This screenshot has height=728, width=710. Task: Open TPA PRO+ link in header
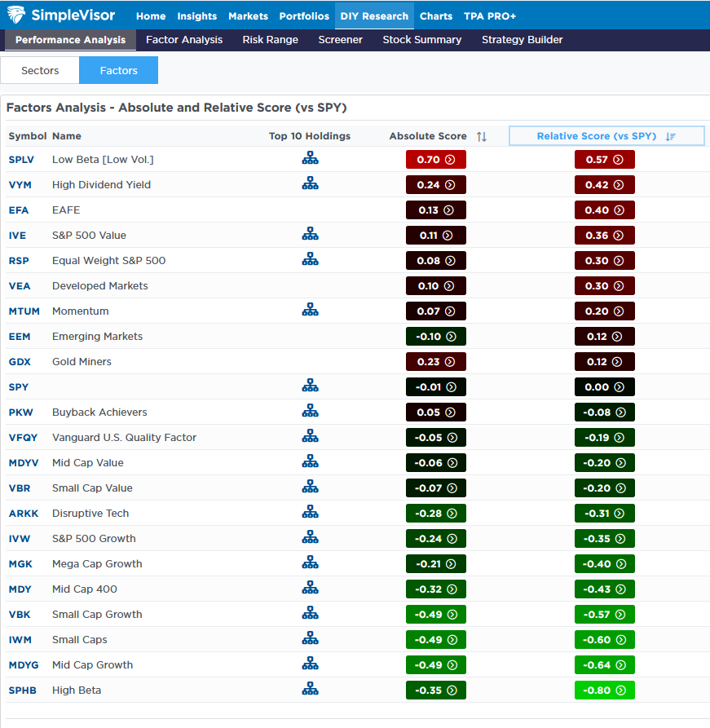point(490,15)
